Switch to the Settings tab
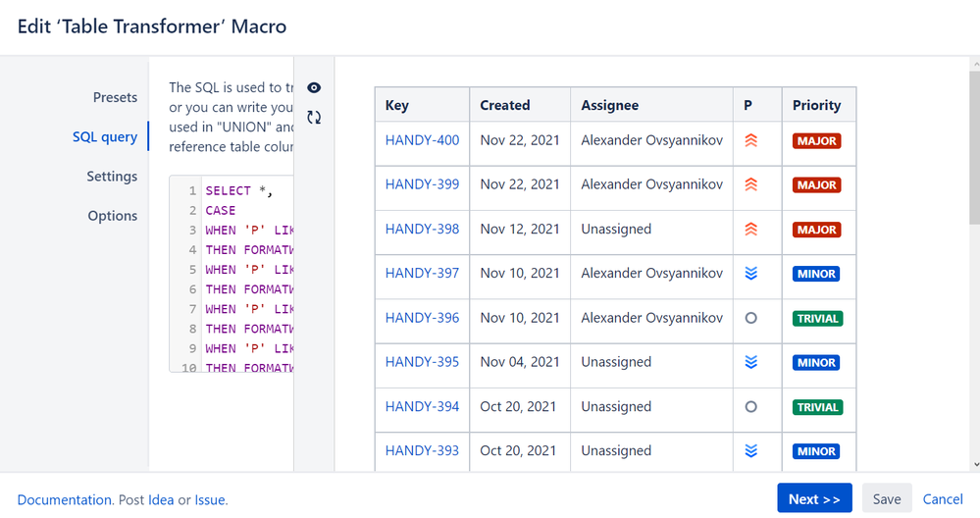 point(112,177)
